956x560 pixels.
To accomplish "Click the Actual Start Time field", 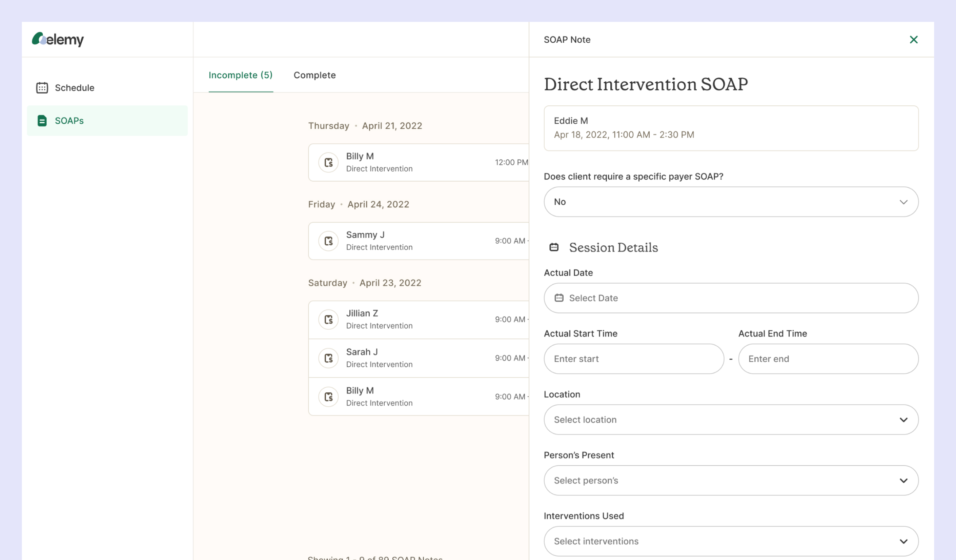I will tap(634, 359).
